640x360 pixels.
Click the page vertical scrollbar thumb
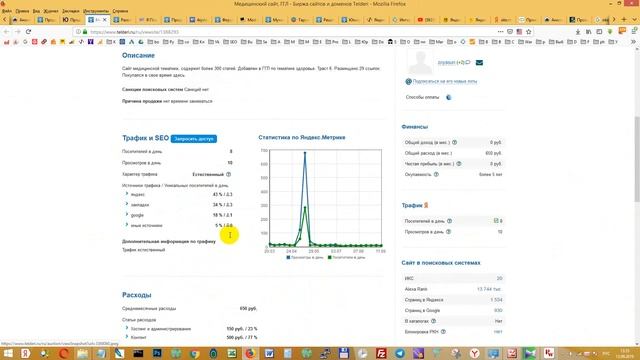tap(637, 158)
